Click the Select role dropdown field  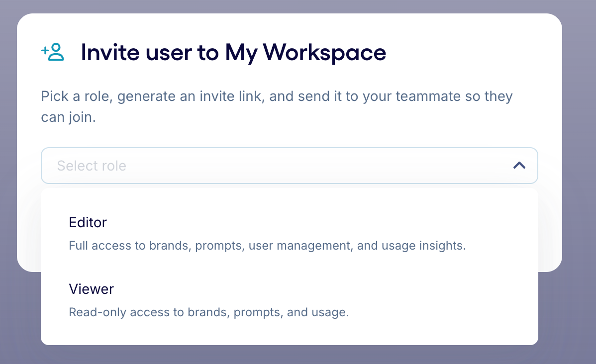coord(289,166)
